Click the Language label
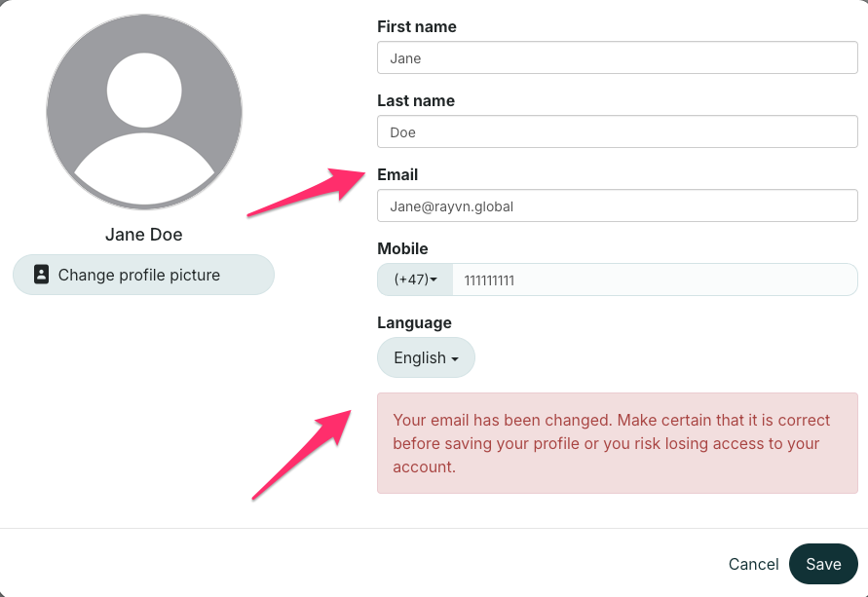The height and width of the screenshot is (597, 868). (414, 322)
